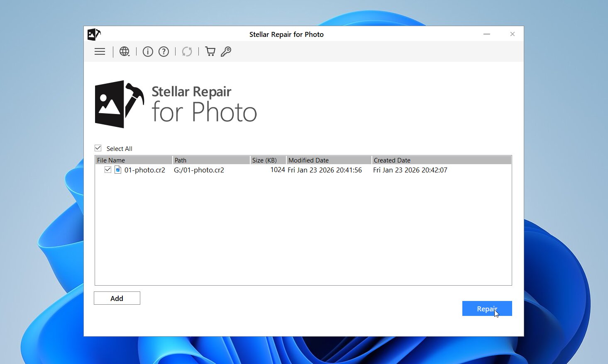This screenshot has height=364, width=608.
Task: Click the file type icon beside 01-photo.cr2
Action: [117, 170]
